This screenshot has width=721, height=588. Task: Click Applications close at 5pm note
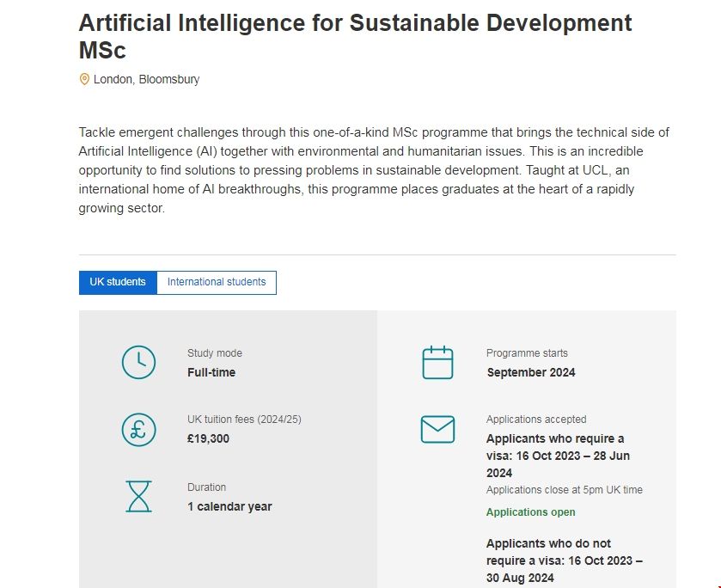564,490
